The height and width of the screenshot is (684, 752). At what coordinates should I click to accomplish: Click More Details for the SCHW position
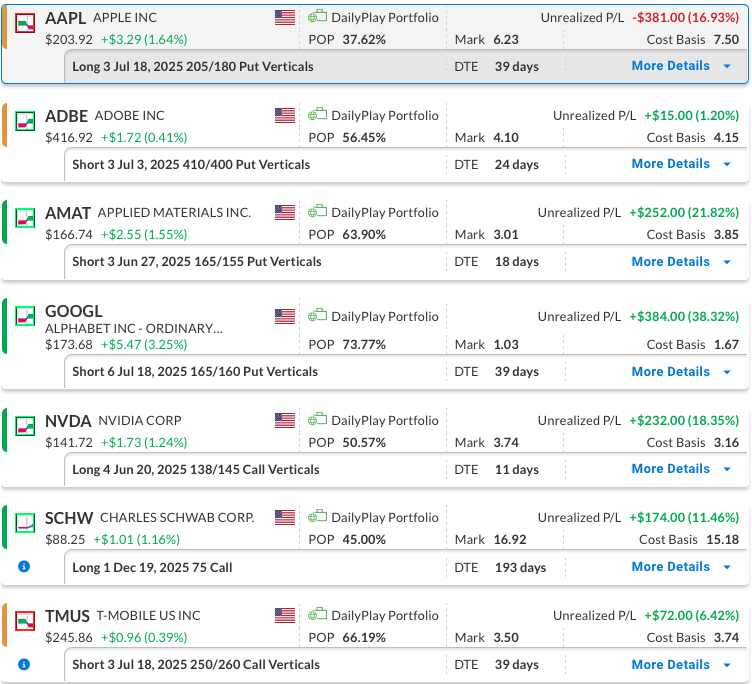(670, 566)
